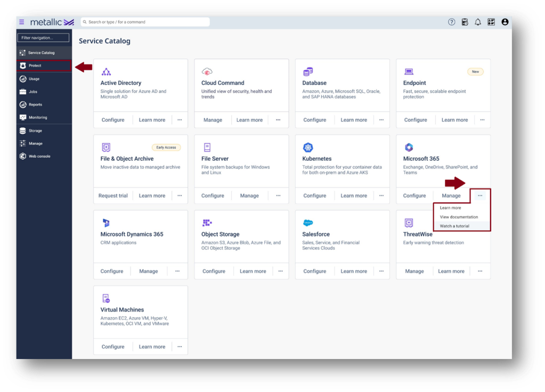Screen dimensions: 545x392
Task: Open the notifications bell
Action: point(478,22)
